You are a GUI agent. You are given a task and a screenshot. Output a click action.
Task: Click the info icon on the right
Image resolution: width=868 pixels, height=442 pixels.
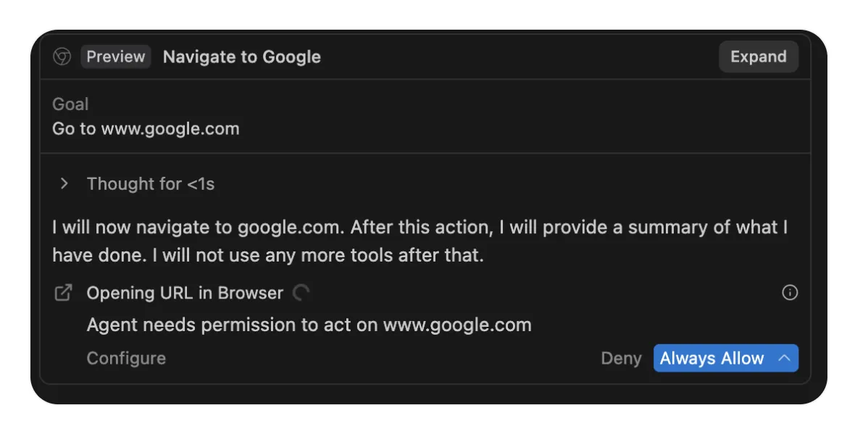tap(790, 293)
